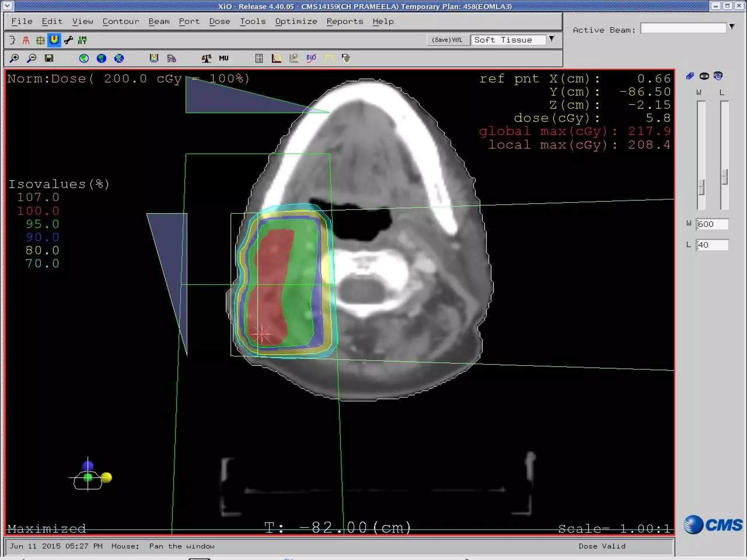
Task: Open the window menu at title bar corner
Action: click(x=7, y=6)
